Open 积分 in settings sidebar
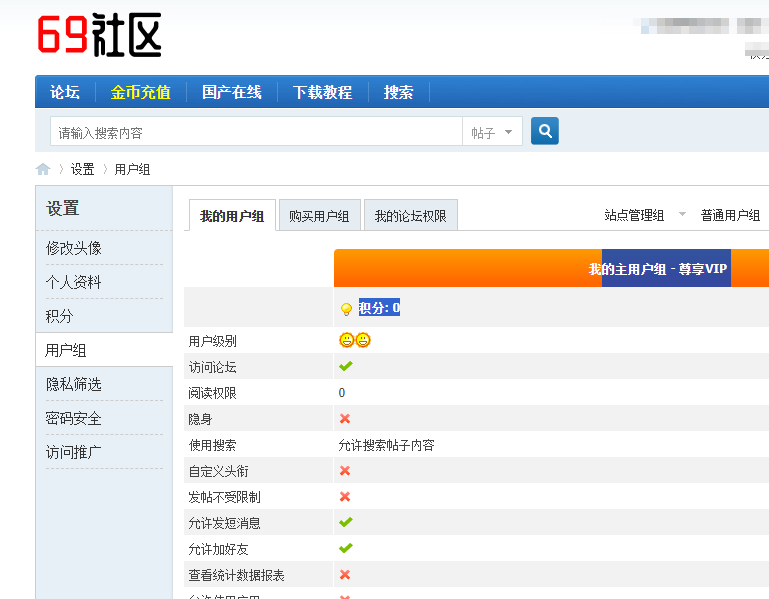769x599 pixels. pyautogui.click(x=59, y=316)
